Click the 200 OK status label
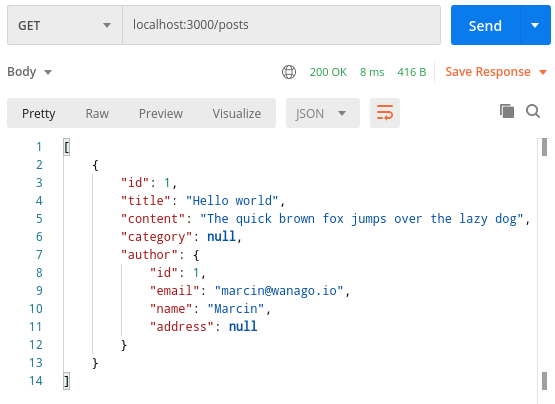The image size is (555, 404). pos(328,72)
